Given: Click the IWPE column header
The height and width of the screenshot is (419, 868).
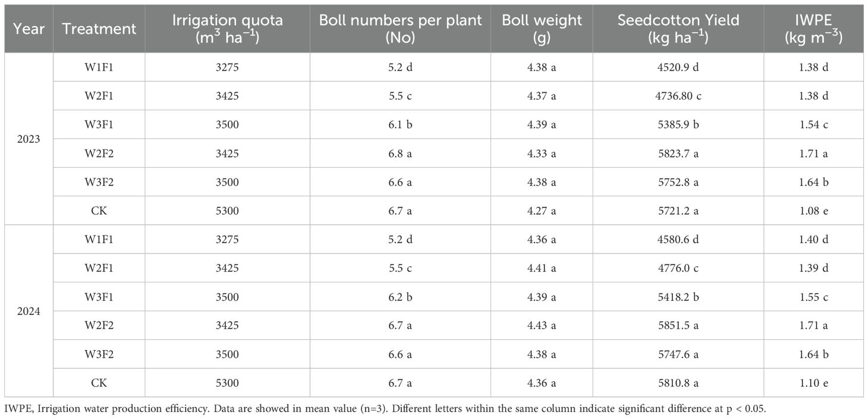Looking at the screenshot, I should tap(813, 29).
